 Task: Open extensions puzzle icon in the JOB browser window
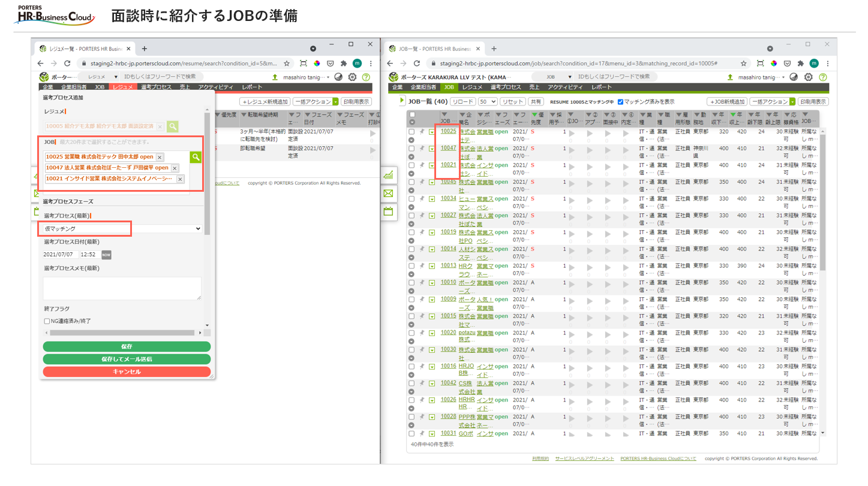pos(800,63)
